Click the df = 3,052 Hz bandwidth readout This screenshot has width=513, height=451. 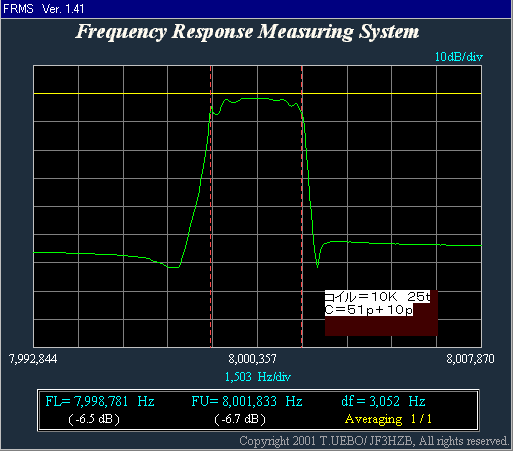click(x=383, y=401)
